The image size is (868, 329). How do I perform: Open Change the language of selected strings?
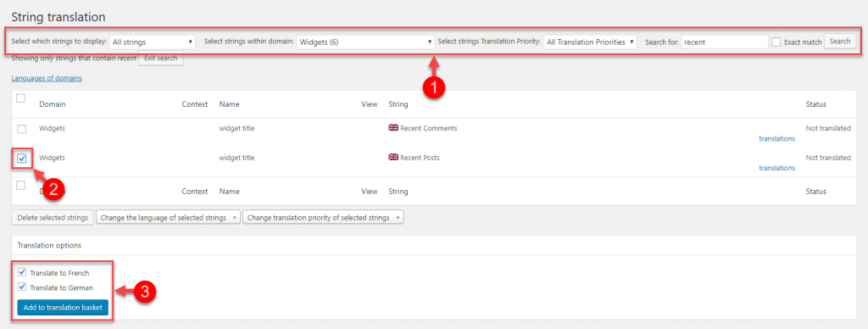pyautogui.click(x=169, y=218)
